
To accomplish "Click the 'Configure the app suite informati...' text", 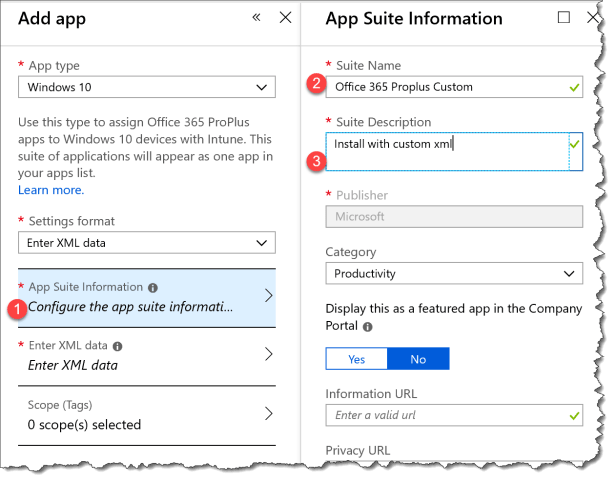I will coord(130,307).
